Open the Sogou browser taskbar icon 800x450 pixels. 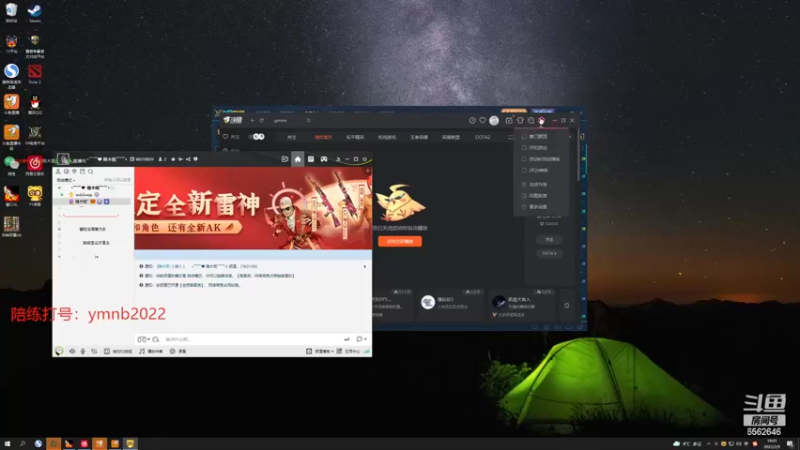[x=38, y=444]
